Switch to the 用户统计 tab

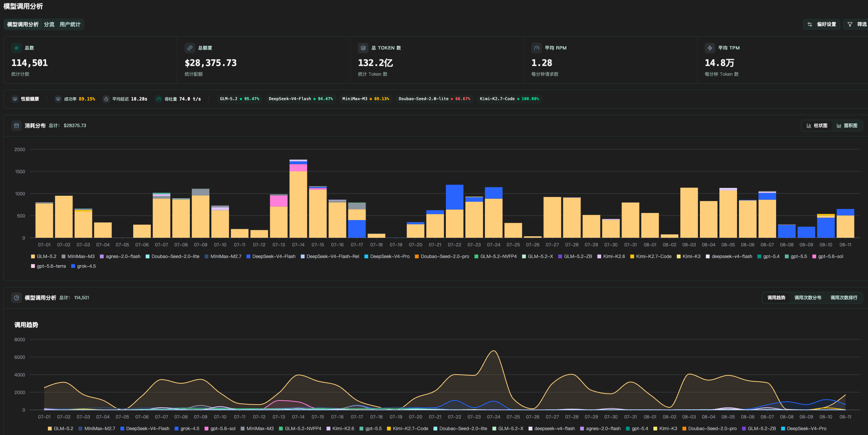(70, 24)
